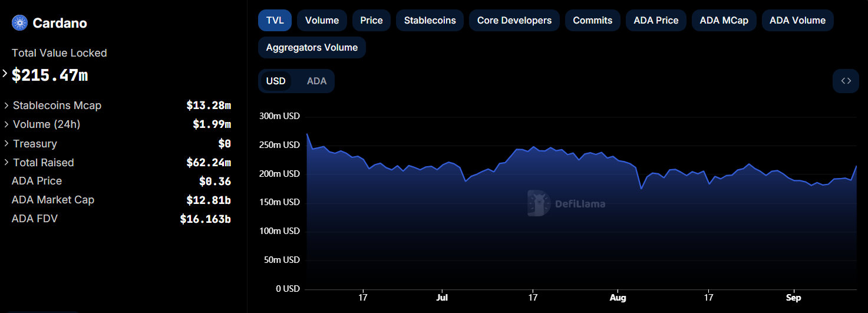Click the 0 USD y-axis label
The image size is (868, 313).
tap(288, 289)
